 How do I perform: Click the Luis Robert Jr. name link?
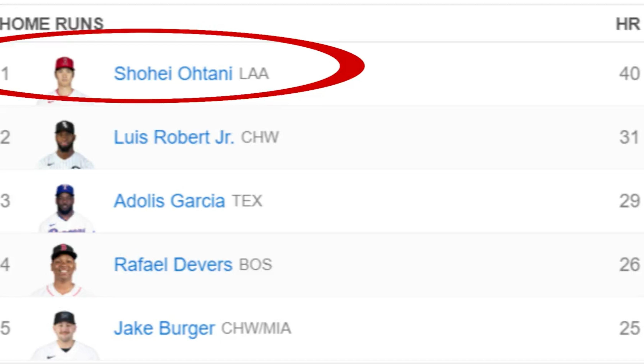(174, 137)
